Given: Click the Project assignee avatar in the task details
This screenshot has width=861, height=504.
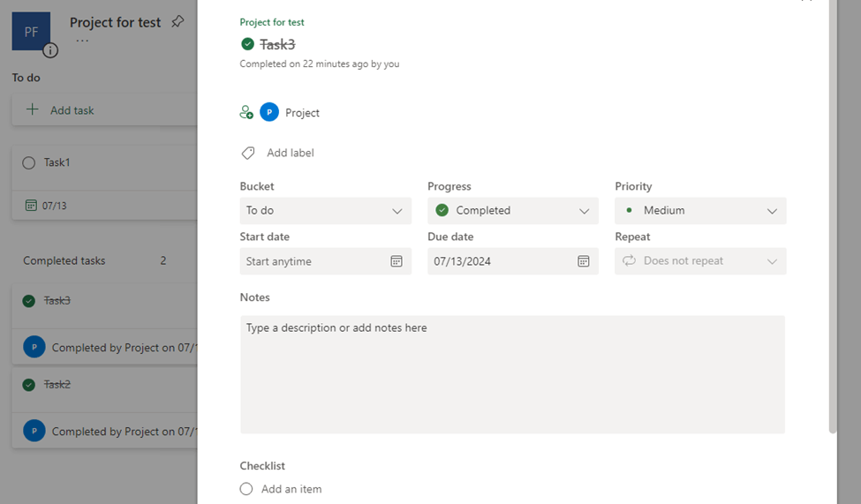Looking at the screenshot, I should pyautogui.click(x=269, y=113).
